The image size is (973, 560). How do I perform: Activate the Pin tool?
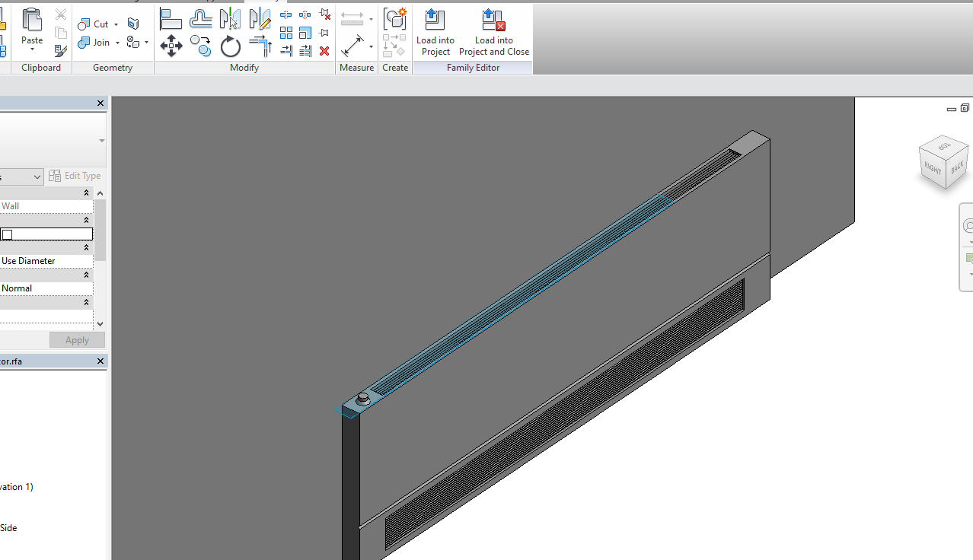tap(324, 32)
